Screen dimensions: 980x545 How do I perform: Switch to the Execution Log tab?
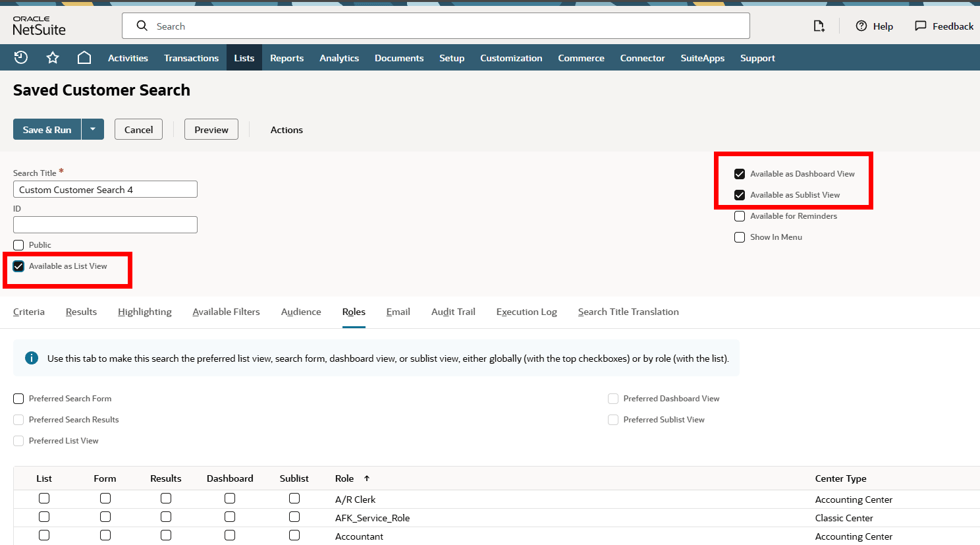527,312
